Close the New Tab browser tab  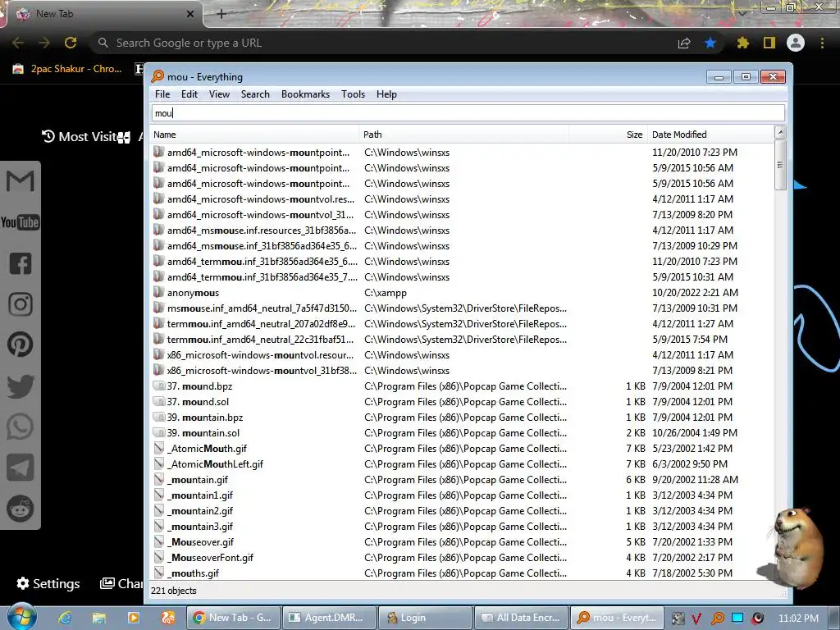tap(190, 14)
